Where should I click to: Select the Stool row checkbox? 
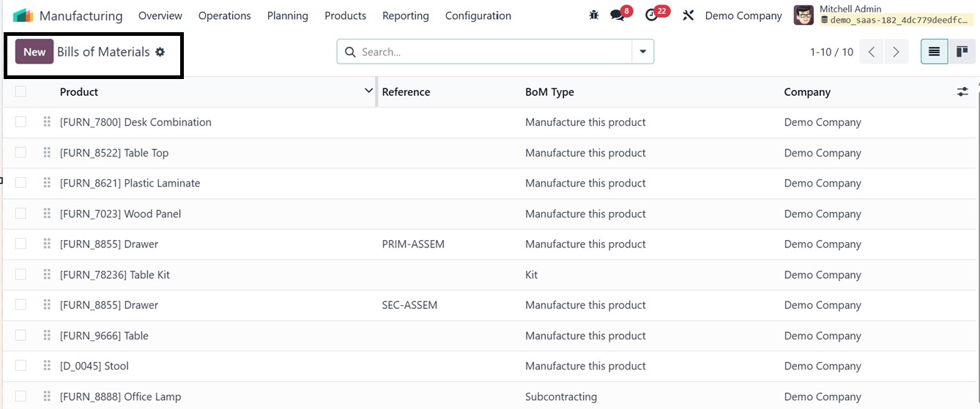(21, 366)
